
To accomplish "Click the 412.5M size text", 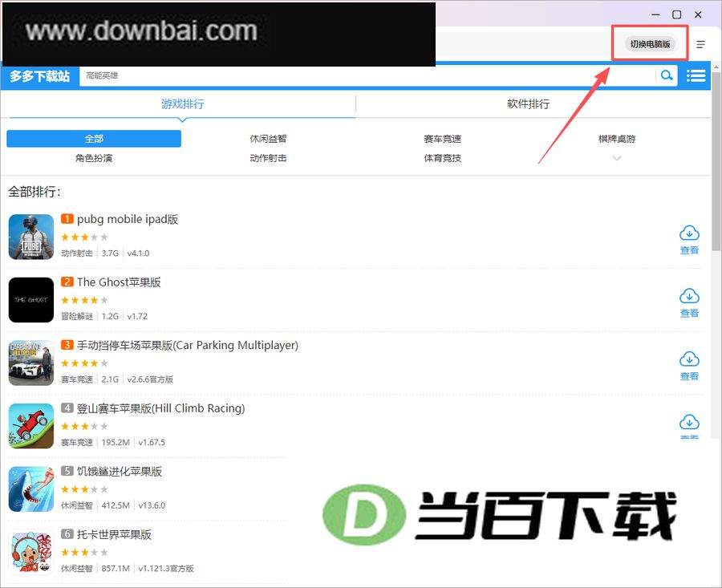I will coord(116,505).
